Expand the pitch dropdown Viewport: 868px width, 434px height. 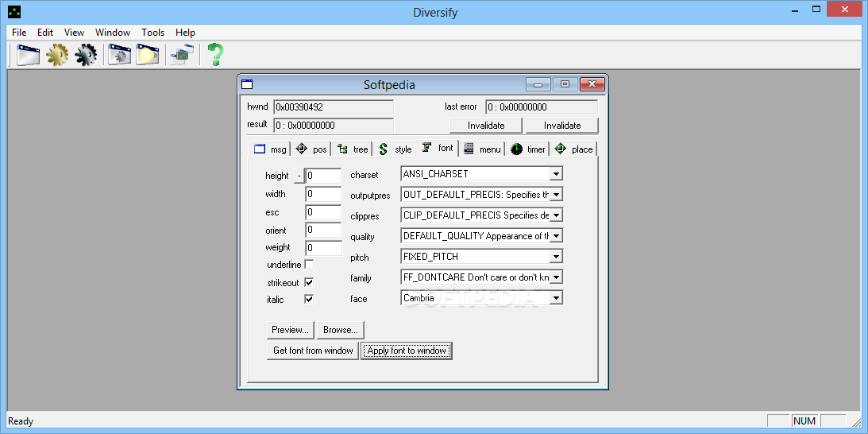[x=557, y=257]
